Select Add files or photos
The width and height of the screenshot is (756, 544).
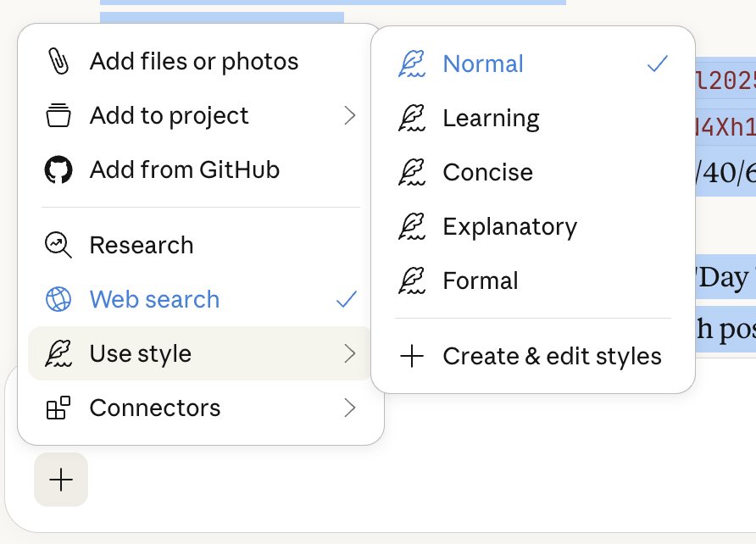[194, 61]
